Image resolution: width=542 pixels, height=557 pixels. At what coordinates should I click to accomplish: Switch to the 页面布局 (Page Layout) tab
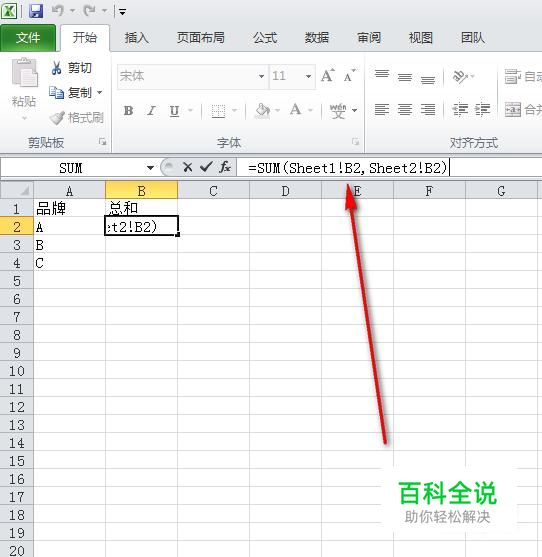(201, 38)
